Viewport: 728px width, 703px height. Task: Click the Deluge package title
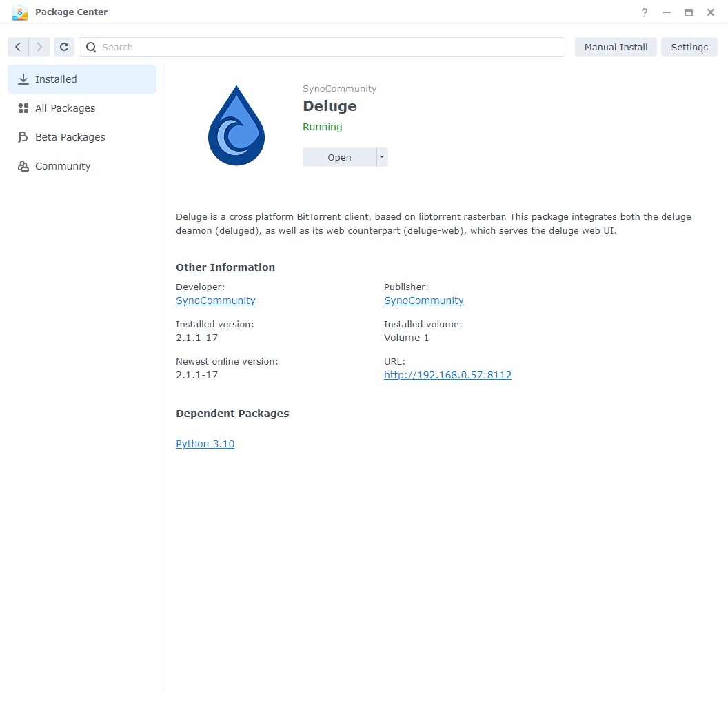coord(330,106)
